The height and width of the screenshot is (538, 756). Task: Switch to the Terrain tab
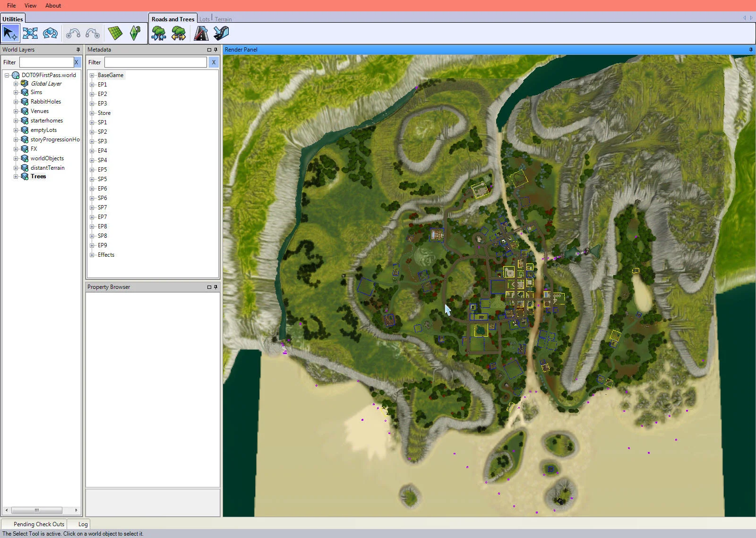tap(223, 19)
